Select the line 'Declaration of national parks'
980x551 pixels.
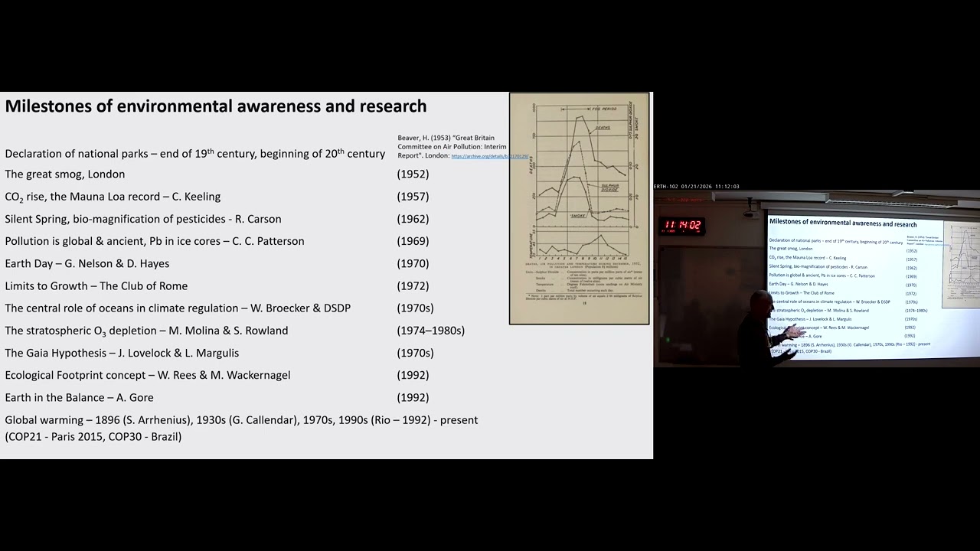click(194, 153)
